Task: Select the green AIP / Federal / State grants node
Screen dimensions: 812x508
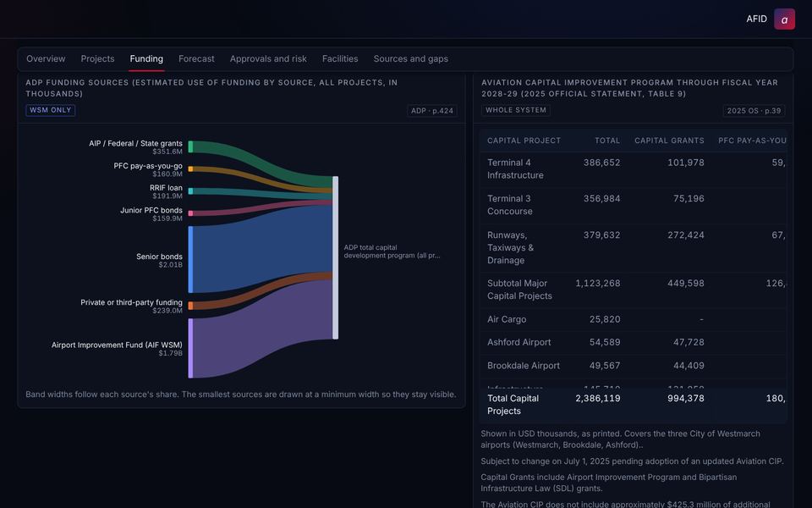Action: [x=190, y=146]
